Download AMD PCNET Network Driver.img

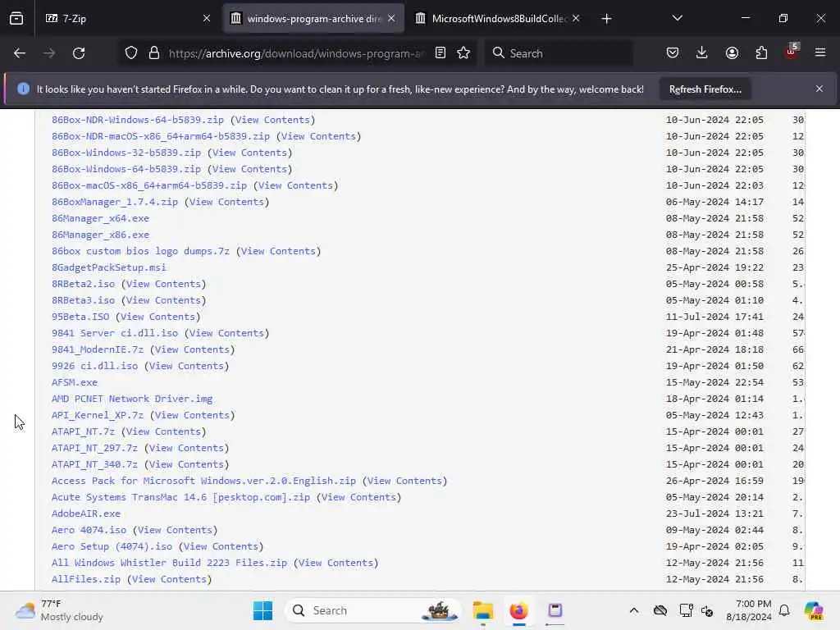pyautogui.click(x=132, y=399)
